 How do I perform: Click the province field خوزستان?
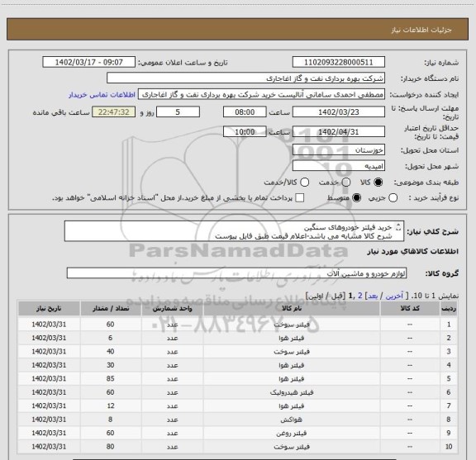(x=339, y=150)
